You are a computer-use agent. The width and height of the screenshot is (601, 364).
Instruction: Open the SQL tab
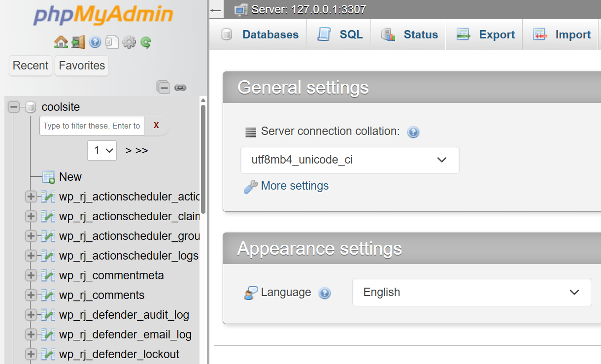pos(341,35)
